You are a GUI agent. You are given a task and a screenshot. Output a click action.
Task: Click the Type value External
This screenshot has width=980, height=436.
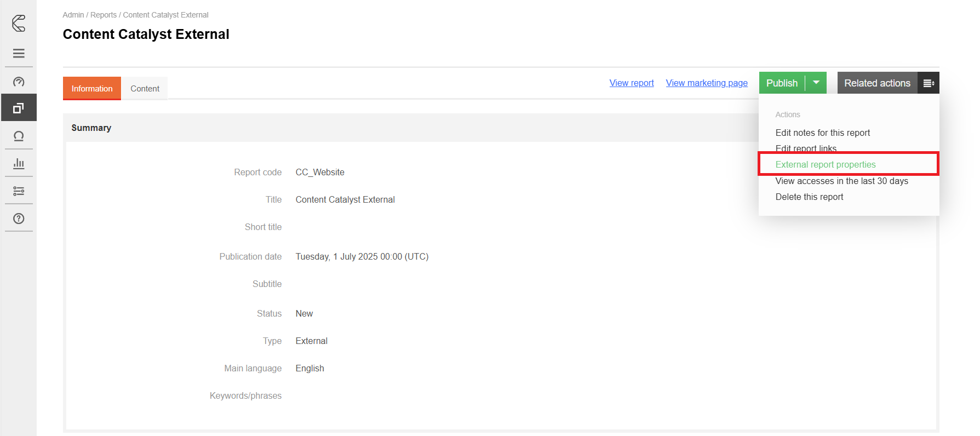click(x=311, y=341)
